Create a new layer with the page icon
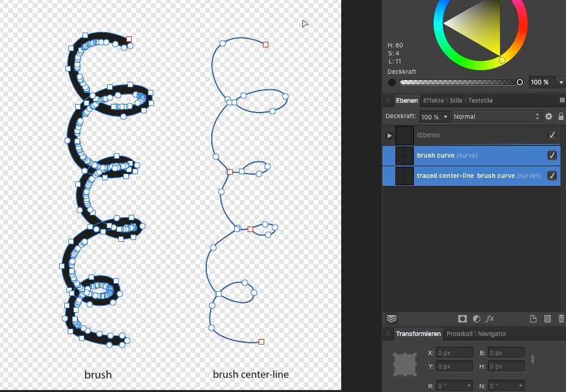Screen dimensions: 566x392 coord(533,319)
